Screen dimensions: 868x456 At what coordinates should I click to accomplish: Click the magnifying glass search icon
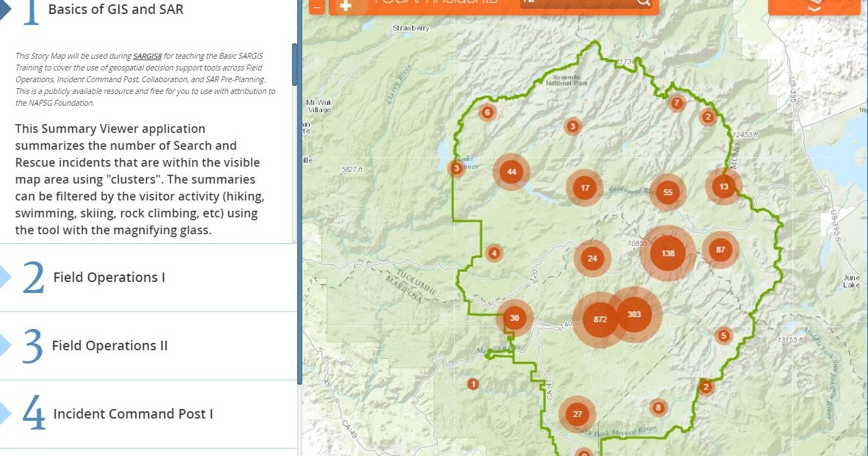click(x=643, y=3)
